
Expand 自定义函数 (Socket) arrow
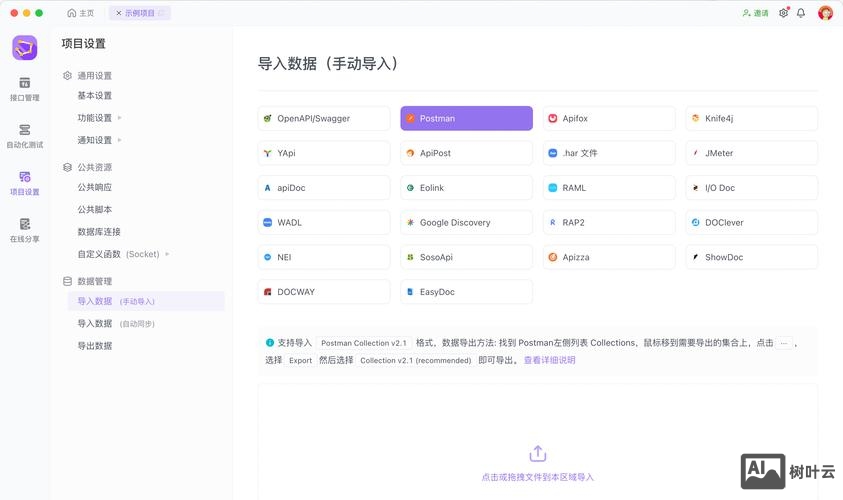coord(167,254)
